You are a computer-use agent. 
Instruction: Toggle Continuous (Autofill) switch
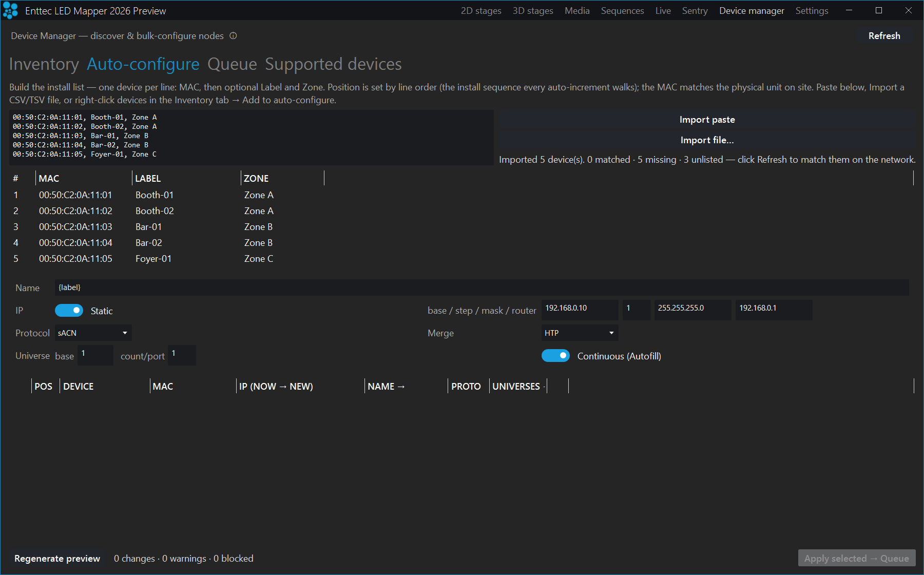click(x=555, y=356)
